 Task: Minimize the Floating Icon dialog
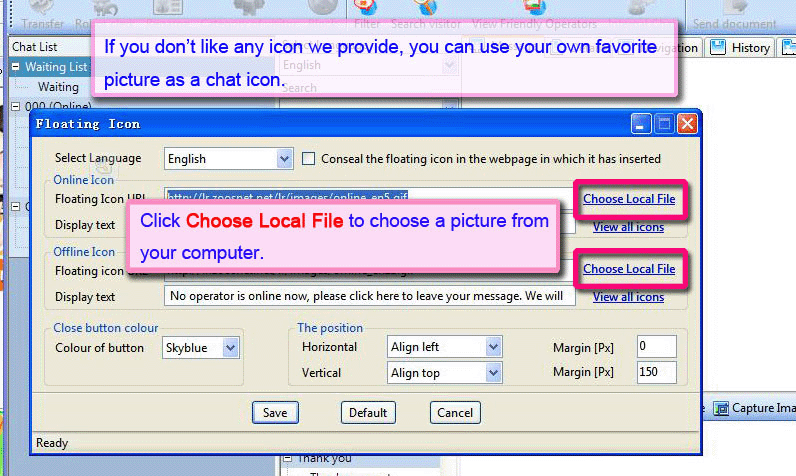tap(641, 124)
